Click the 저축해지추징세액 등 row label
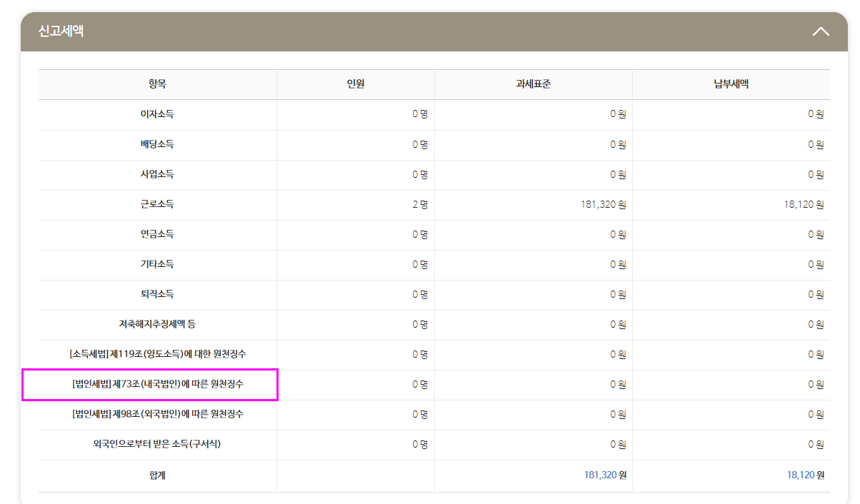 [157, 324]
